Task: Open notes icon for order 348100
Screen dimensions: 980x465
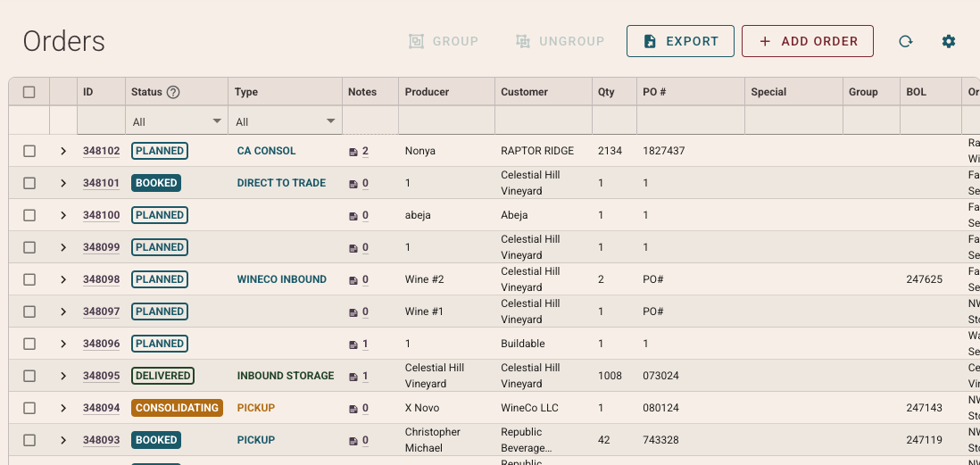Action: click(x=353, y=216)
